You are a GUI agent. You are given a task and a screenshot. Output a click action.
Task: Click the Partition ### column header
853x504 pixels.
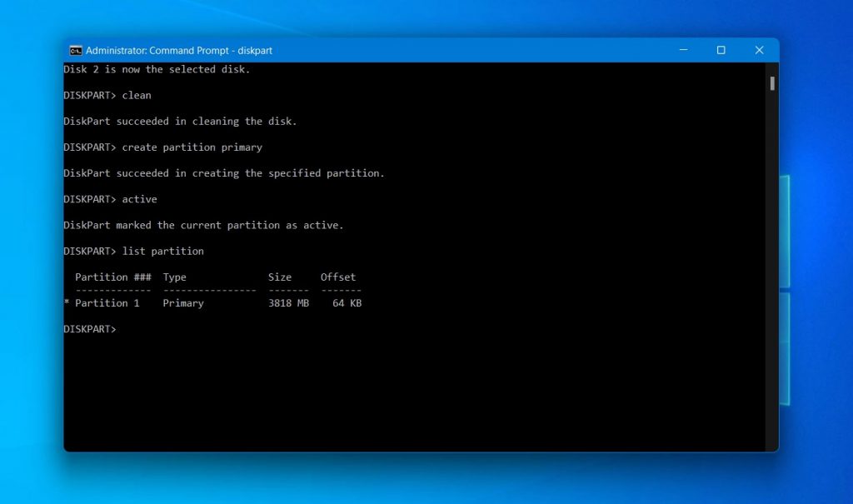coord(112,277)
